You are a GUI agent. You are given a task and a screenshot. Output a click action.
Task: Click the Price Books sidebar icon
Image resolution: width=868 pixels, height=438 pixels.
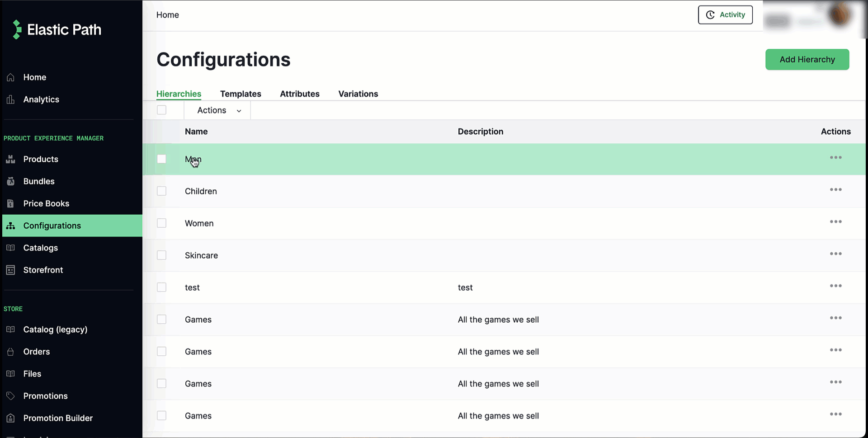(10, 203)
